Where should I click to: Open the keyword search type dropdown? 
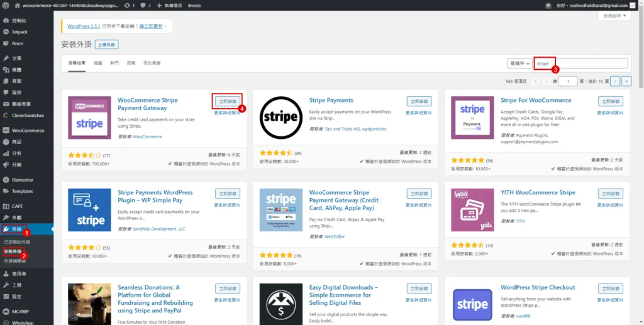tap(519, 63)
